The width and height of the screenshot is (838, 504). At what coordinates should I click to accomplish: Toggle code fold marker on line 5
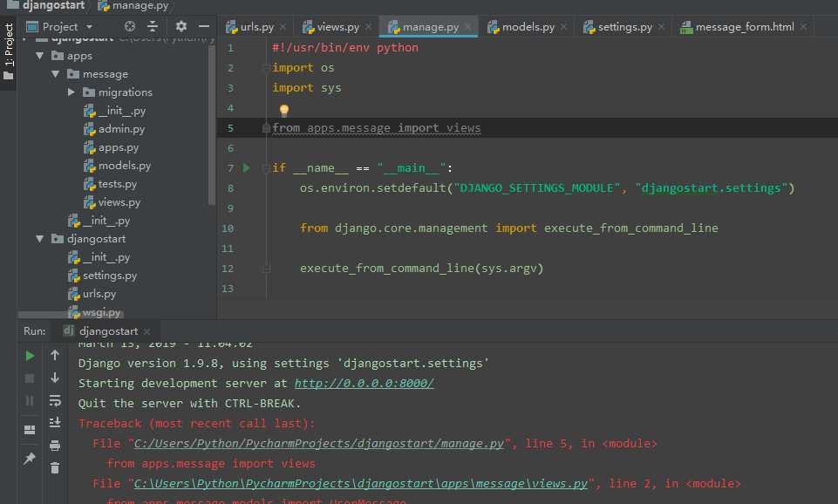coord(266,127)
